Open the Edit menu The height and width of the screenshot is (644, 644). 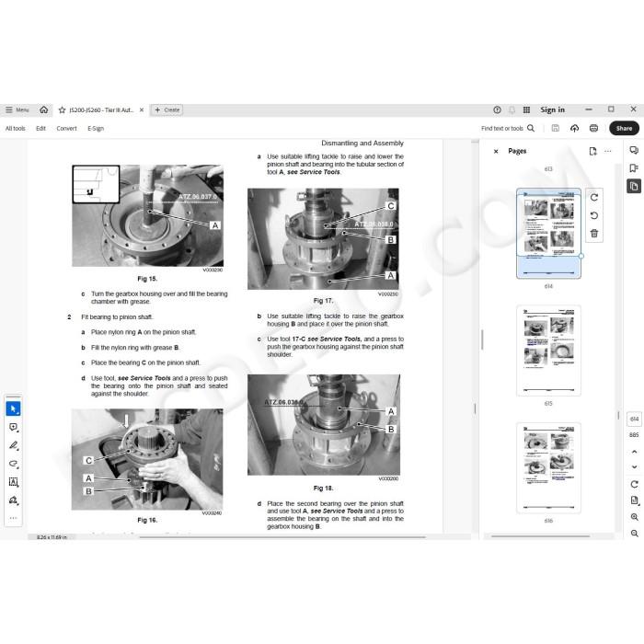coord(40,129)
